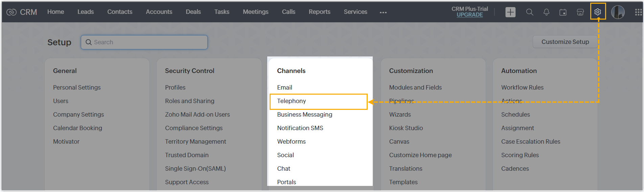Open the calendar icon in top bar
Screen dimensions: 644x192
[563, 12]
